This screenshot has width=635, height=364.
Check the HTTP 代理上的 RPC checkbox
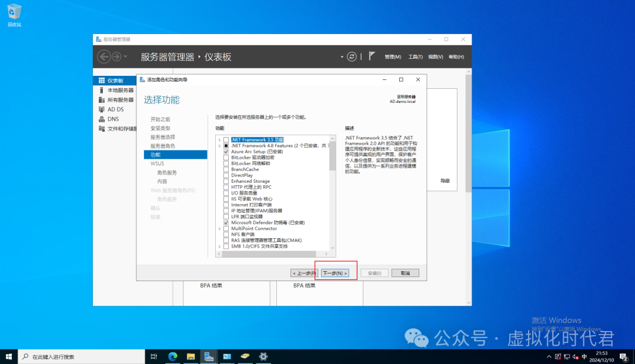[226, 187]
